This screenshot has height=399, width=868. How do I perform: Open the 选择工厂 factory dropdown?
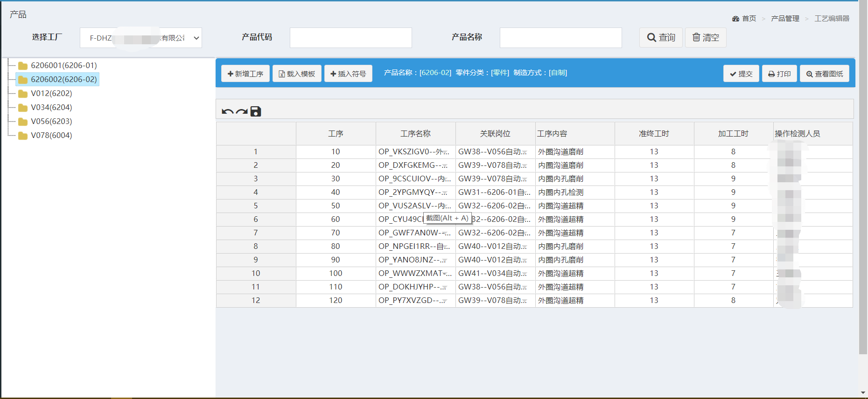point(141,38)
